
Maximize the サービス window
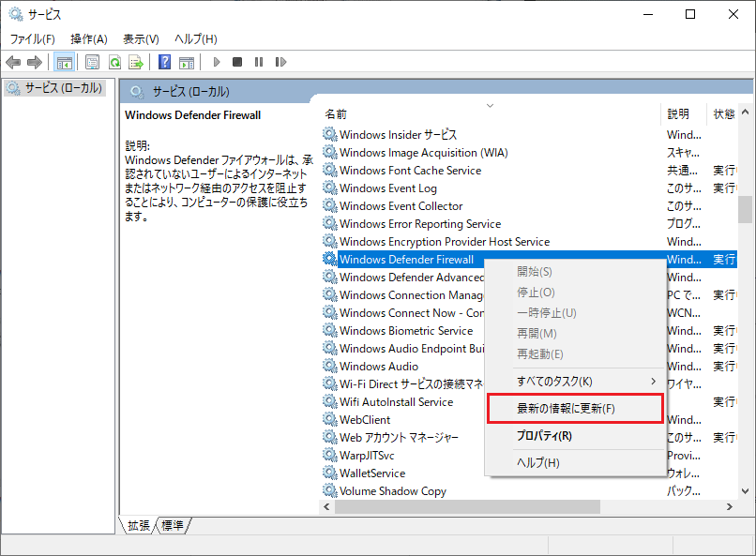pos(690,14)
